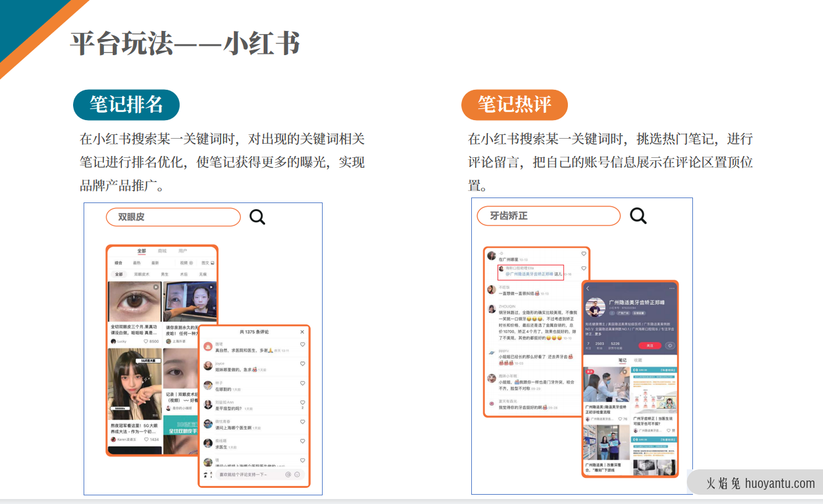Like the note with 8500 likes
The width and height of the screenshot is (823, 504).
146,341
